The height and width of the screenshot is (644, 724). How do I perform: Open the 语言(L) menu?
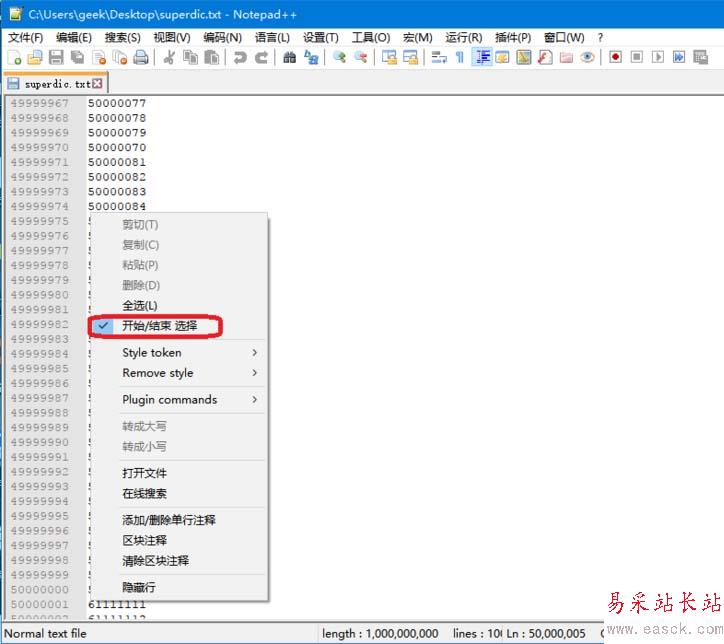[x=272, y=37]
